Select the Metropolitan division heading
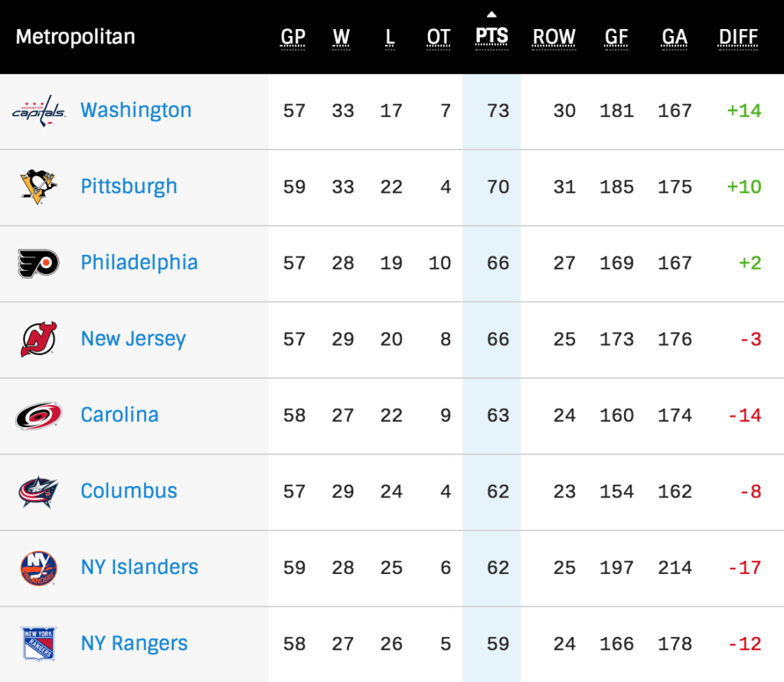The height and width of the screenshot is (682, 784). 75,37
